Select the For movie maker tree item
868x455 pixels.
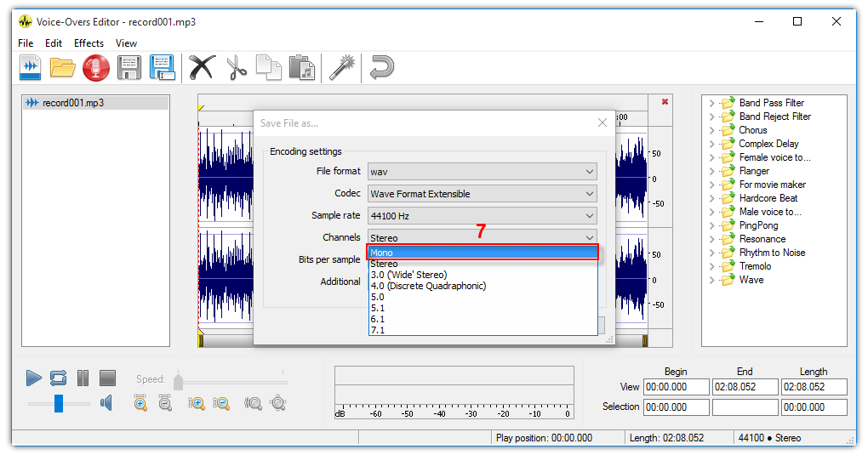[x=772, y=185]
